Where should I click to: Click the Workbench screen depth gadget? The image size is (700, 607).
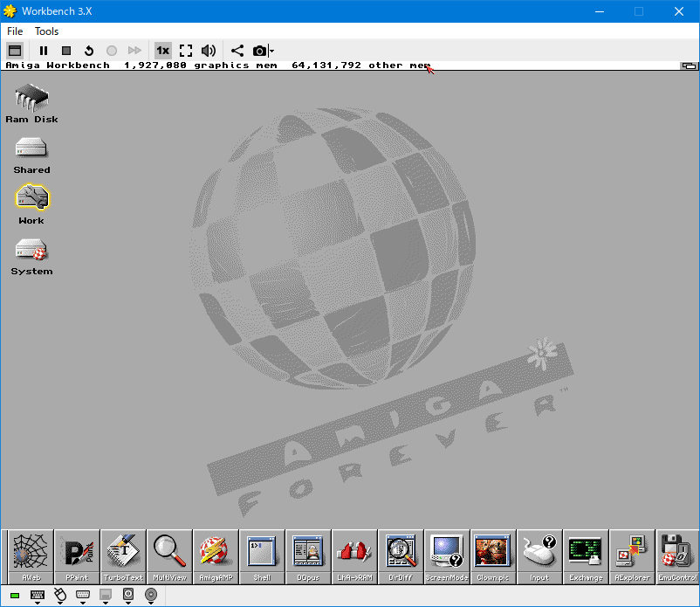tap(689, 66)
